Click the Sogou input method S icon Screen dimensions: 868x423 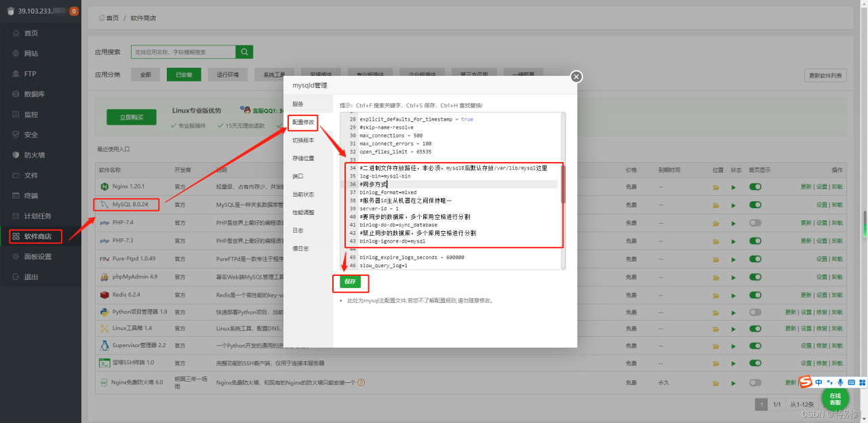pos(806,382)
